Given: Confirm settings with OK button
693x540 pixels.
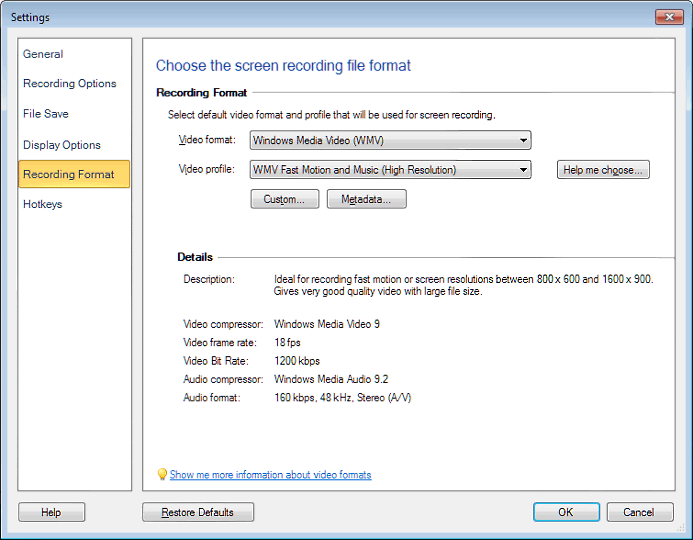Looking at the screenshot, I should click(566, 512).
